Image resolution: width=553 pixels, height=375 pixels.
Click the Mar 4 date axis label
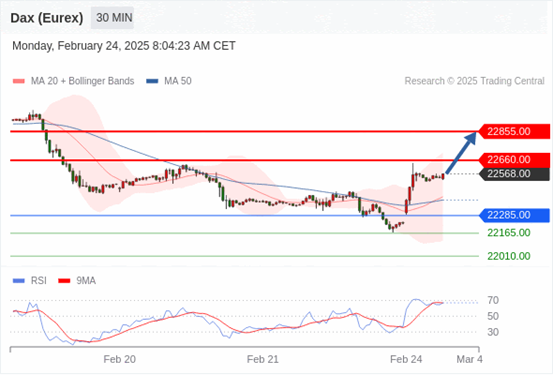pyautogui.click(x=469, y=359)
